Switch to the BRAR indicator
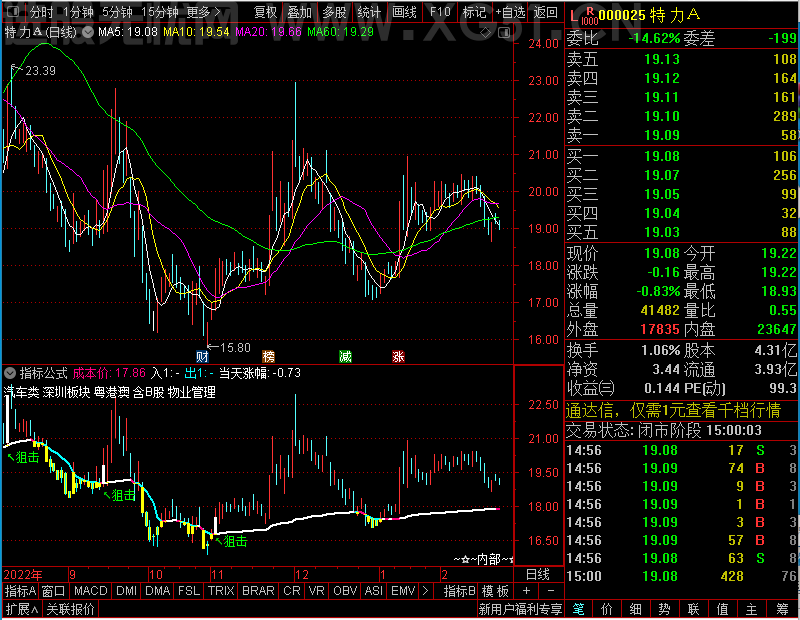This screenshot has height=620, width=800. 258,591
